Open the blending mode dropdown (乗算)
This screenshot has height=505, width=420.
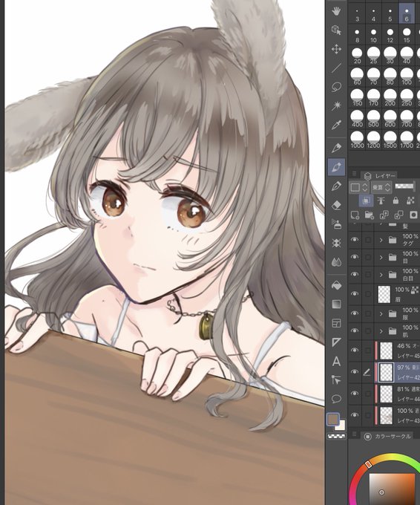[381, 187]
